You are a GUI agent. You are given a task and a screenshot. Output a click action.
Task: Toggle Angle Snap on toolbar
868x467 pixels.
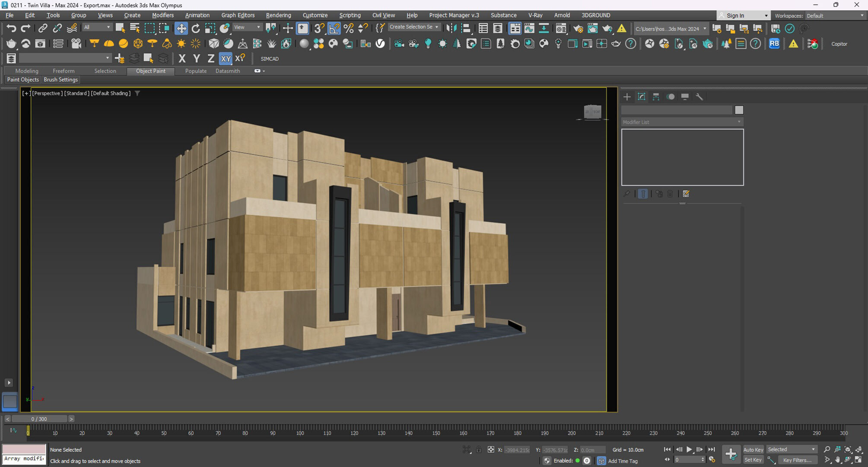pyautogui.click(x=334, y=29)
